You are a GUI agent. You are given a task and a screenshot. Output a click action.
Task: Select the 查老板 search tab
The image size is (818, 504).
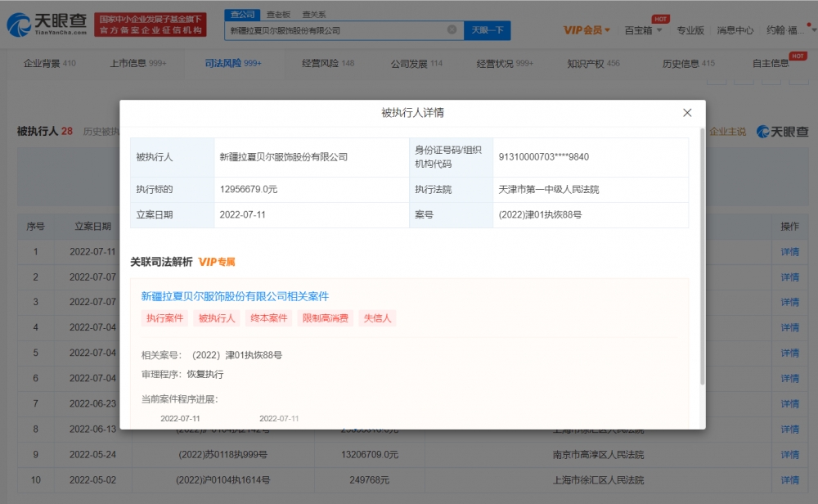pos(278,15)
